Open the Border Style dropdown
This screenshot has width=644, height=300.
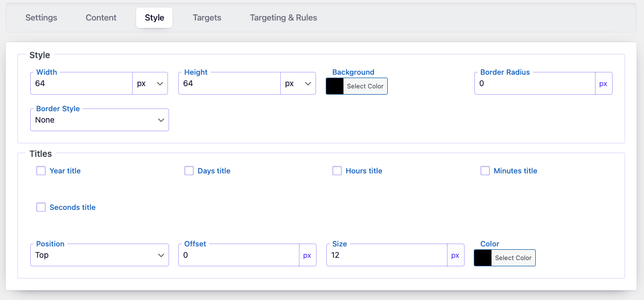coord(100,120)
